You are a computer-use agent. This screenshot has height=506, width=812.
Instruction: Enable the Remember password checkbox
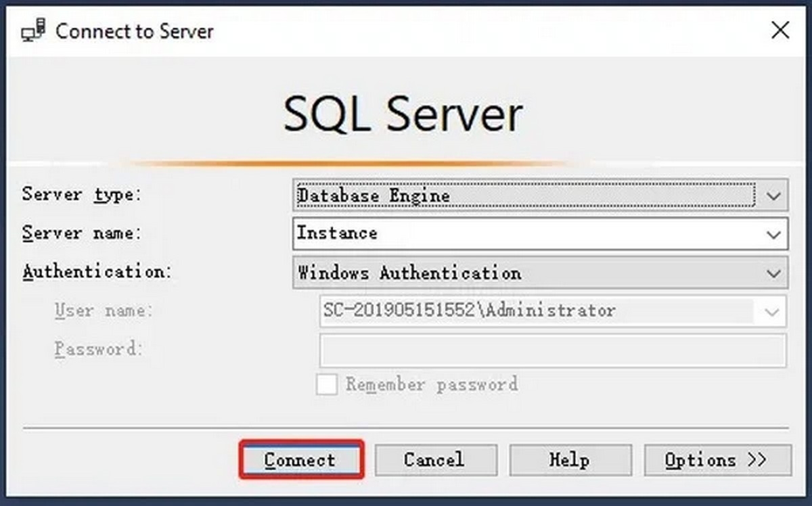325,384
